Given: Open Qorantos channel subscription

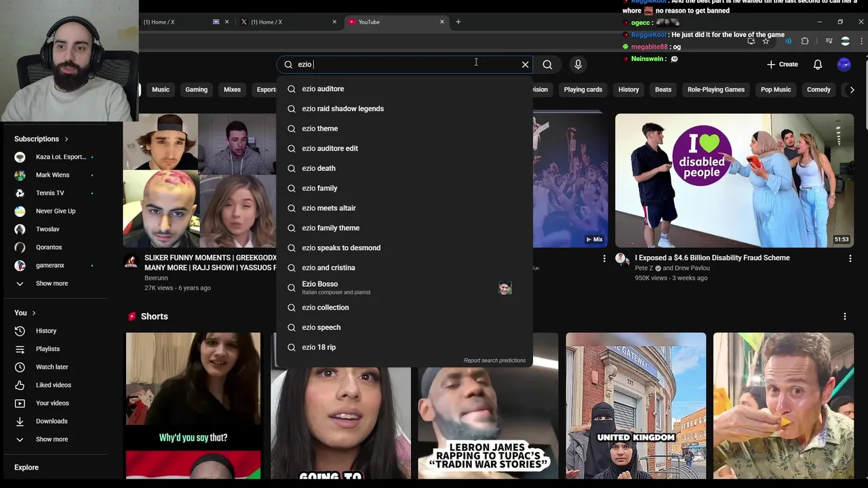Looking at the screenshot, I should pos(56,247).
